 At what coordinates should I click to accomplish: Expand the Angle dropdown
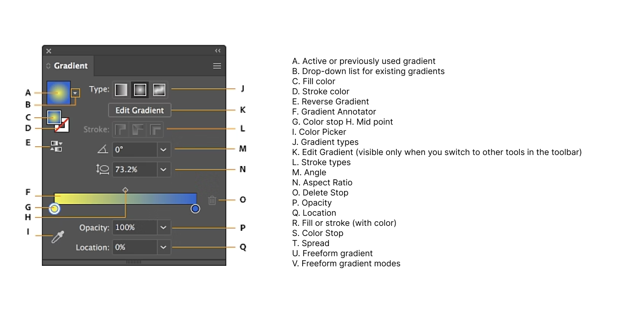(163, 149)
